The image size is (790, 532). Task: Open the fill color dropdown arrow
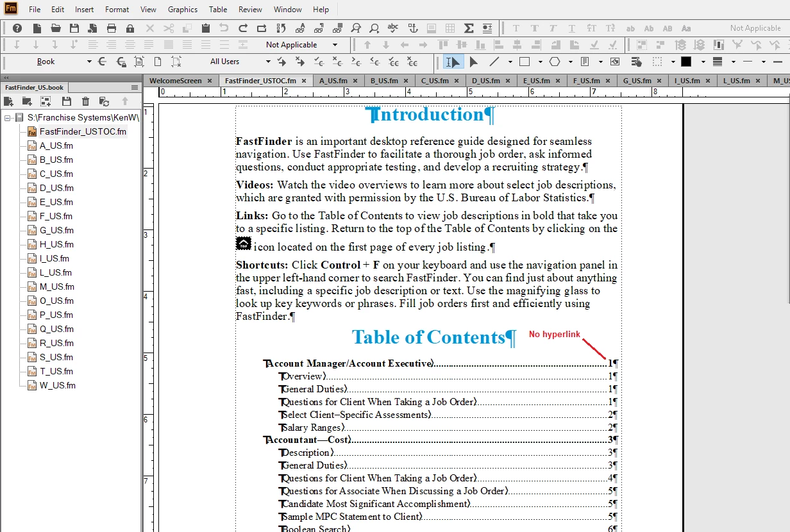703,62
